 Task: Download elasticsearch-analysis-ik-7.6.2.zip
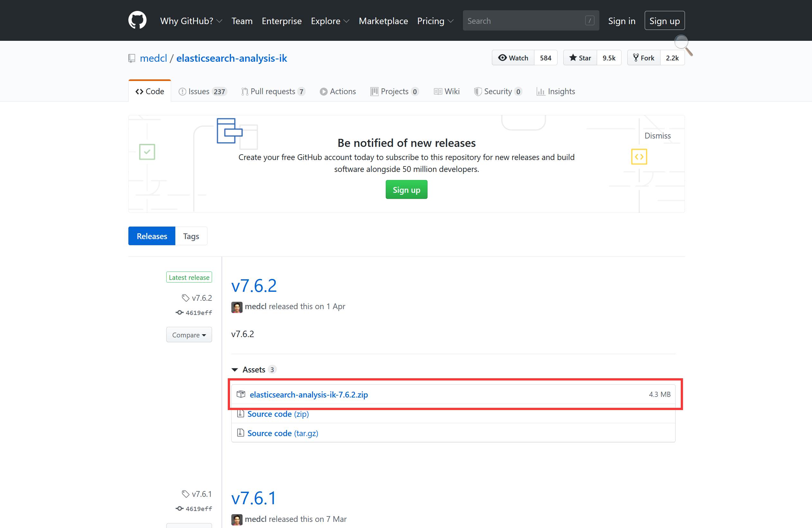(309, 394)
